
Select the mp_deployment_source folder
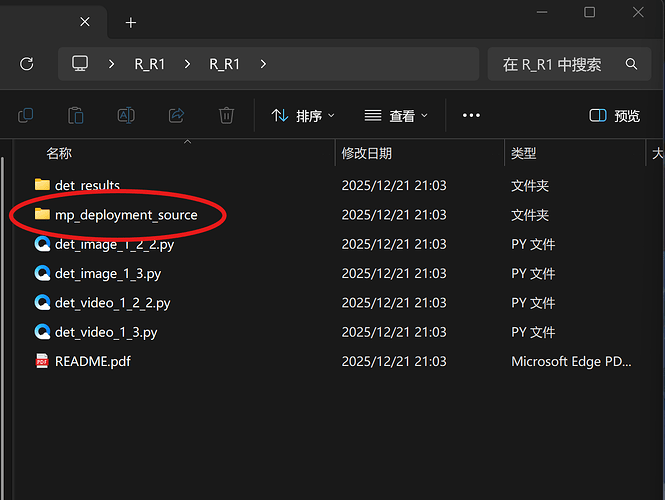pyautogui.click(x=126, y=215)
